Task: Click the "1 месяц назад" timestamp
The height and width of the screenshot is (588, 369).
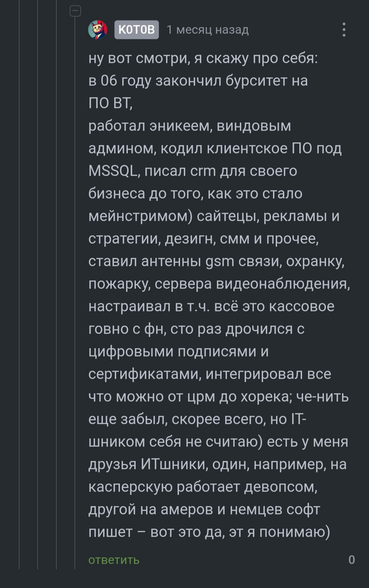Action: click(207, 30)
